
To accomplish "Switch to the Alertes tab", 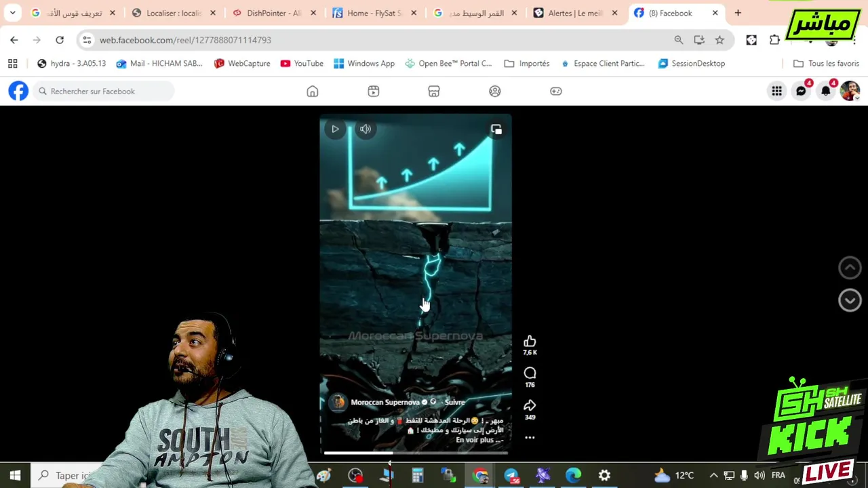I will 575,13.
